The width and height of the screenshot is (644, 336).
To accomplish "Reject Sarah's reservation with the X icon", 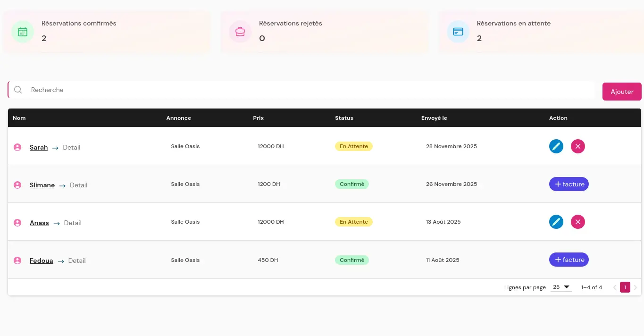I will (578, 146).
